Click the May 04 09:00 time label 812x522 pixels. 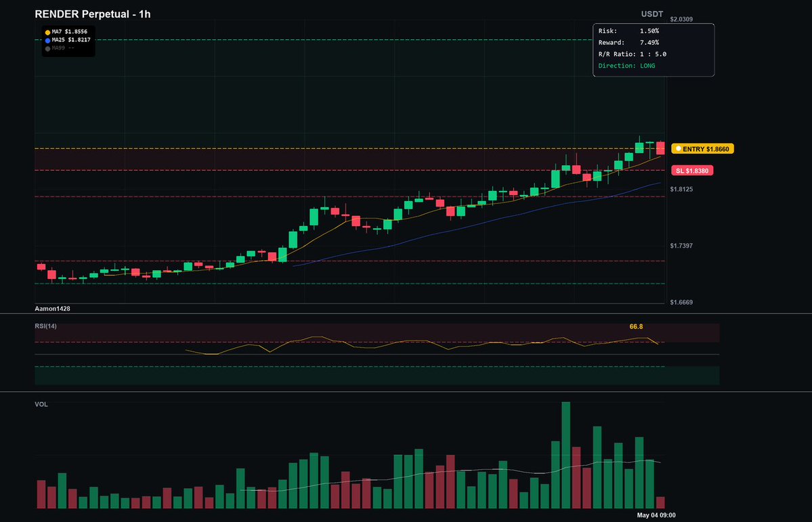pyautogui.click(x=656, y=515)
